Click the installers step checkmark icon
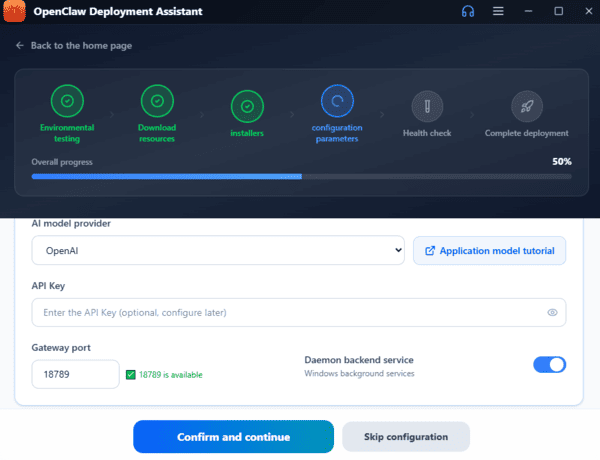 point(247,105)
